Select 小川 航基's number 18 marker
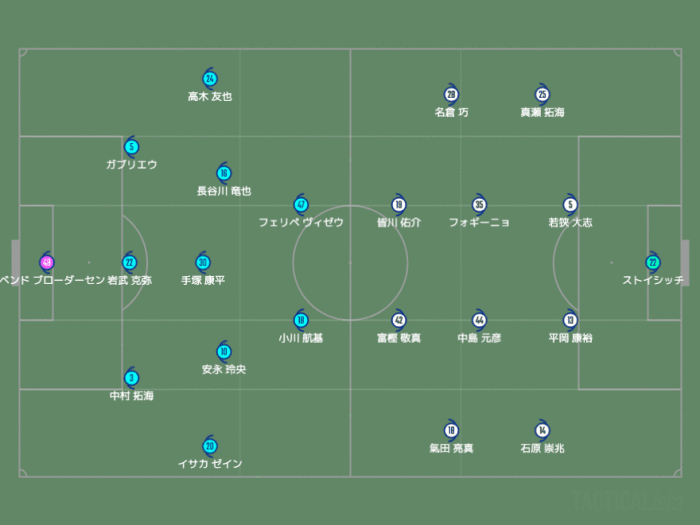The width and height of the screenshot is (700, 525). [301, 320]
